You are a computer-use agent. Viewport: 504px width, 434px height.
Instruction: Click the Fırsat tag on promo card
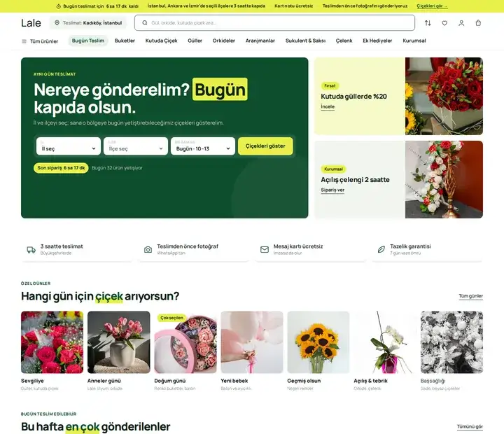pos(330,86)
